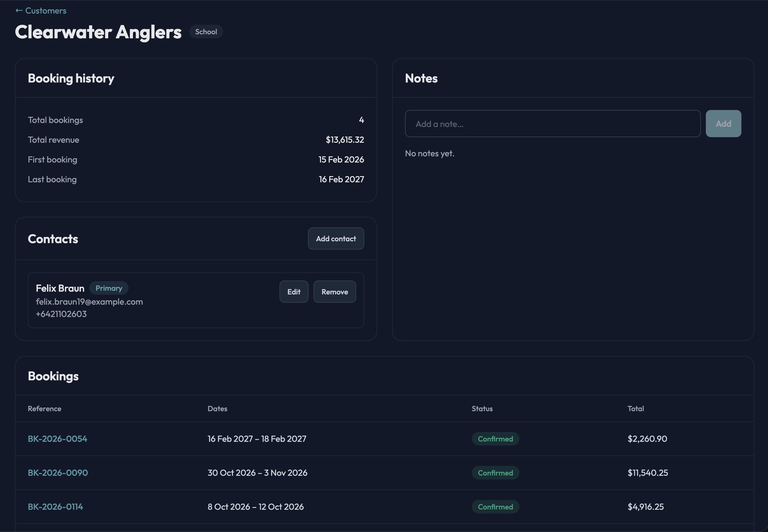Click the Total revenue value $13,615.32
The width and height of the screenshot is (768, 532).
point(345,140)
